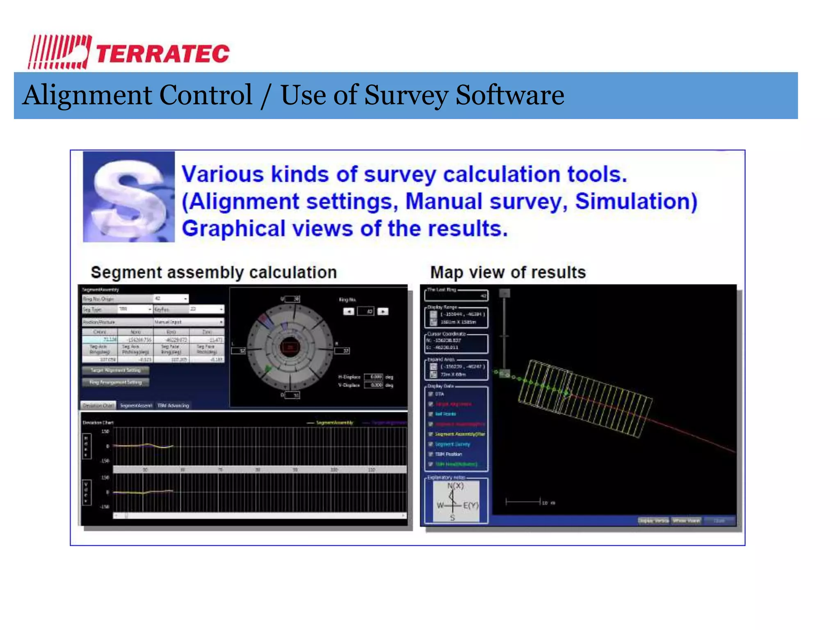The width and height of the screenshot is (840, 630).
Task: Toggle the Segment Survey checkbox
Action: click(431, 444)
